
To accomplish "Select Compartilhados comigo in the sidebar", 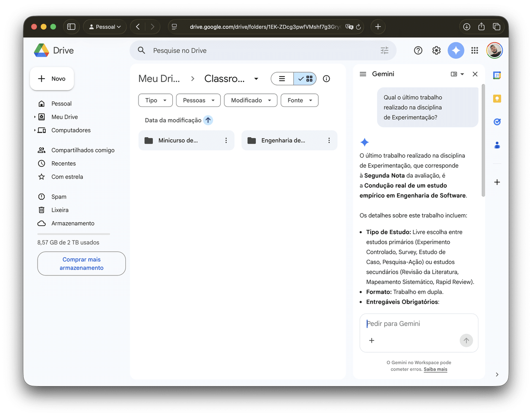I will click(82, 150).
